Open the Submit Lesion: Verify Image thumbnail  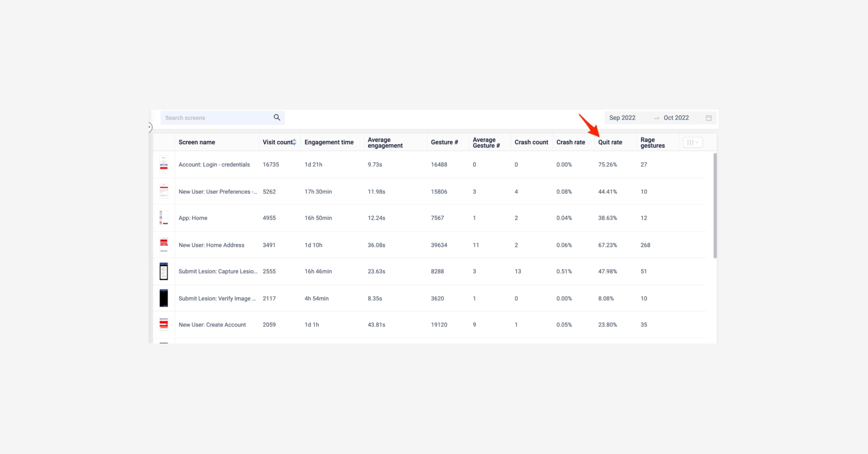tap(164, 298)
